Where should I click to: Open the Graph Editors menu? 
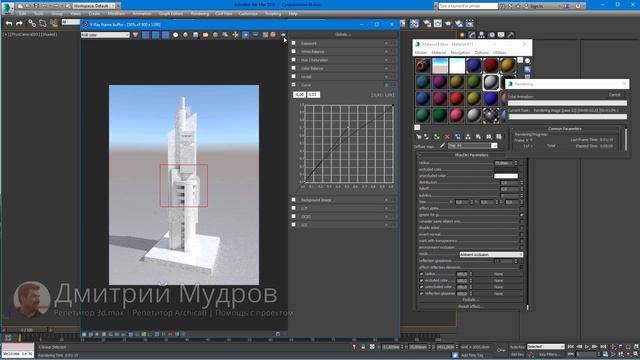(171, 13)
